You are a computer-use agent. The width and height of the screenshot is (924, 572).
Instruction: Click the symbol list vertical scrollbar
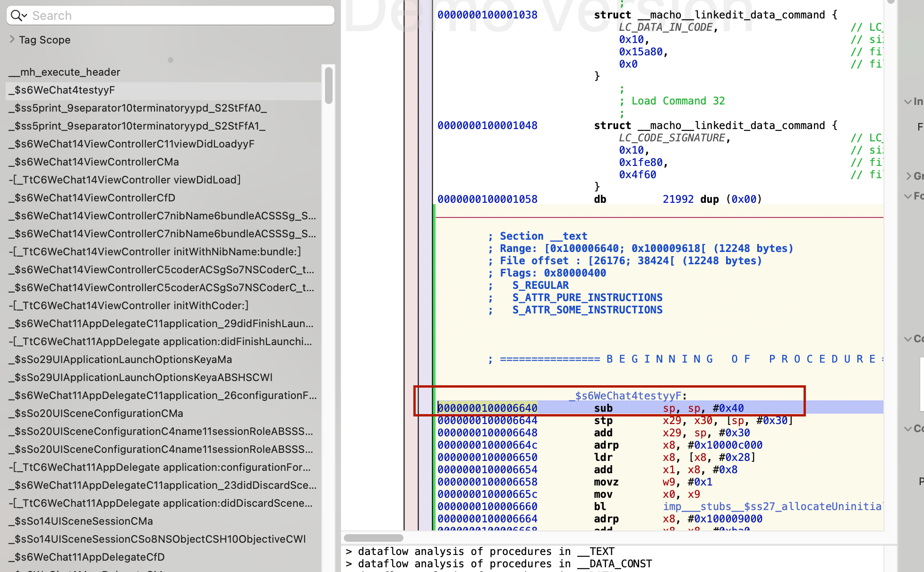[329, 85]
